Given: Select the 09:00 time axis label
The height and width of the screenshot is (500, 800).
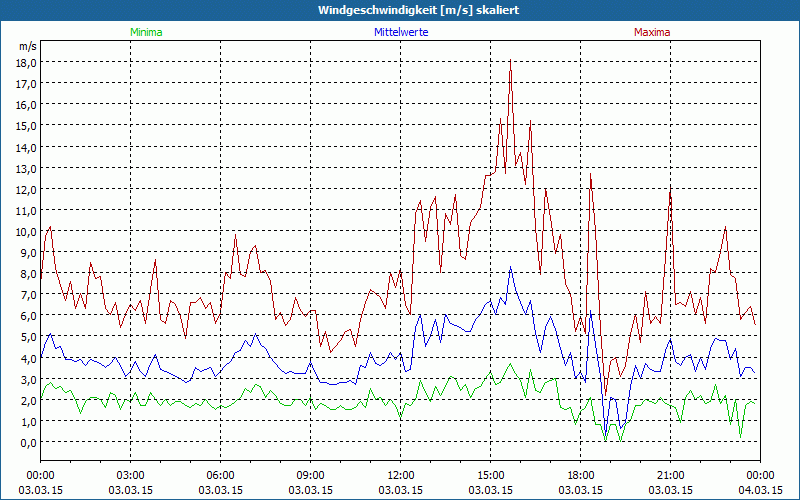Looking at the screenshot, I should [x=310, y=474].
